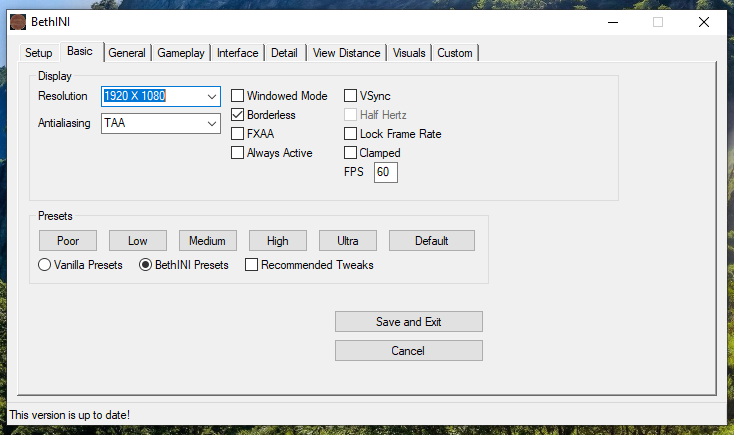Open the View Distance tab
This screenshot has height=435, width=734.
click(346, 53)
